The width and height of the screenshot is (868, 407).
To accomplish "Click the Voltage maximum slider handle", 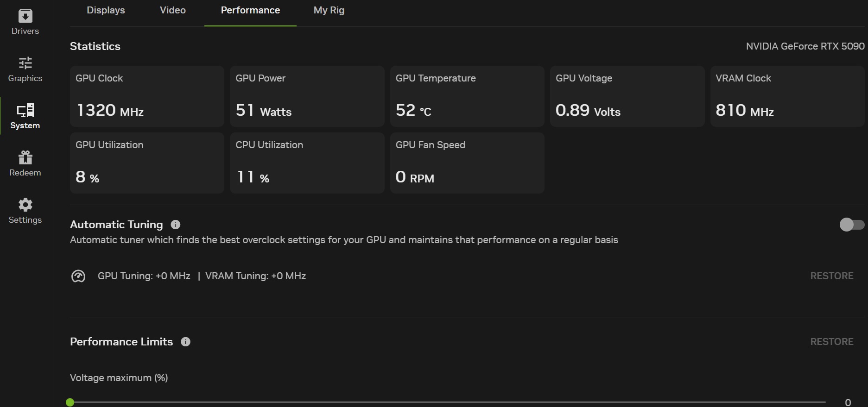I will 70,402.
